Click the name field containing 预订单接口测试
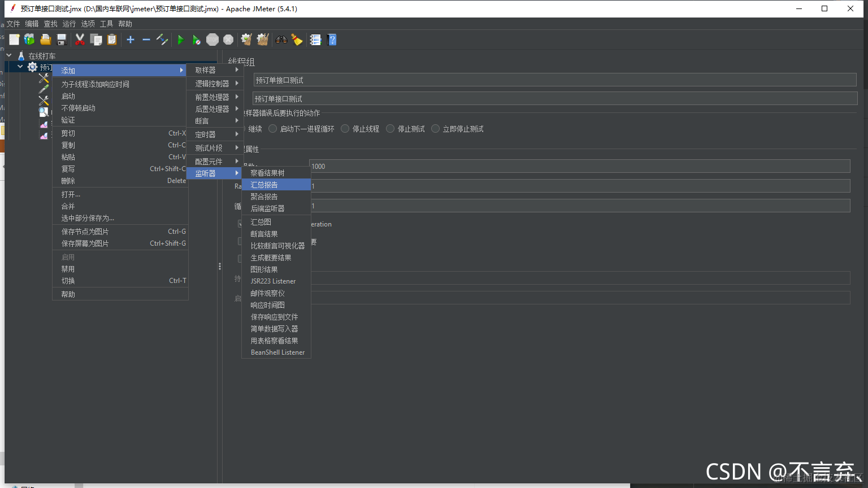Screen dimensions: 868x488 click(x=555, y=80)
